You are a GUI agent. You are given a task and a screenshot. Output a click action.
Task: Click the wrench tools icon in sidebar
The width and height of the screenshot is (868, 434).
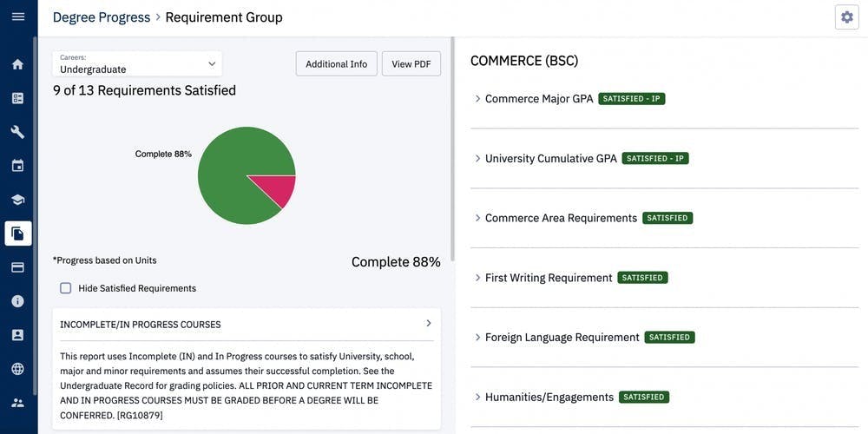point(17,132)
